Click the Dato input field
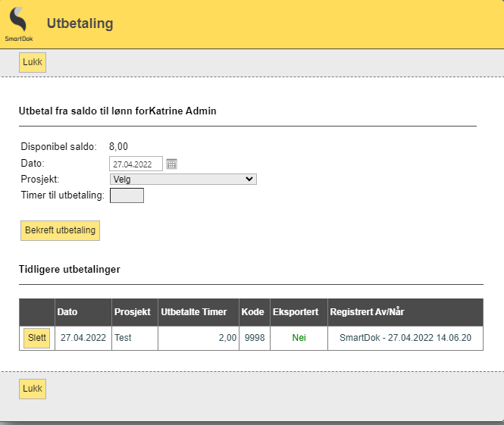504x425 pixels. [136, 164]
